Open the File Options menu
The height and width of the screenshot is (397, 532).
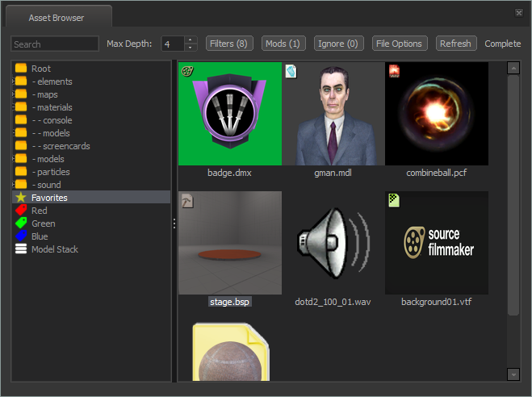tap(400, 44)
